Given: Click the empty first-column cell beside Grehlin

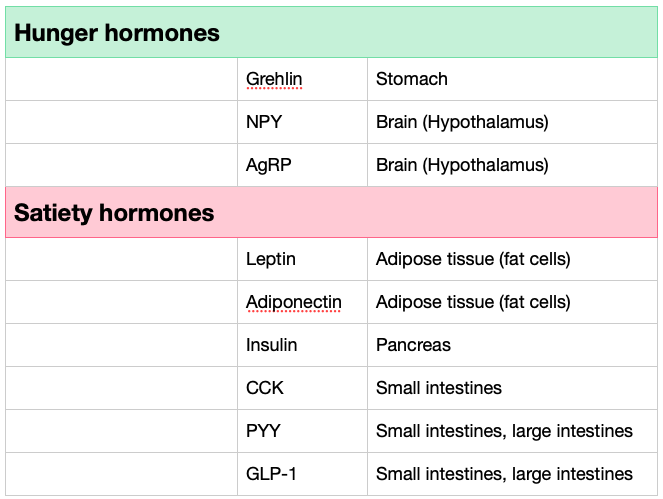Looking at the screenshot, I should [x=121, y=79].
